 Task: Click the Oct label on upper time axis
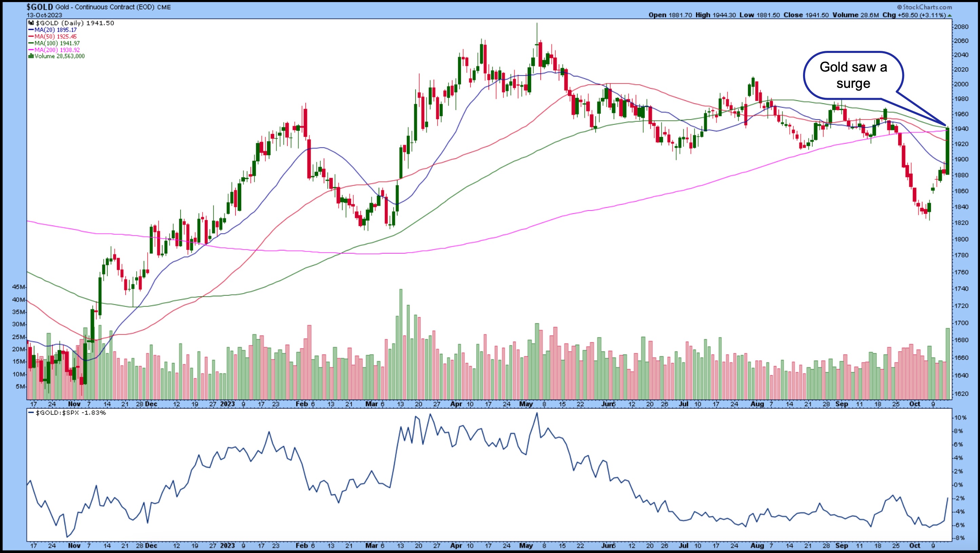pos(914,404)
